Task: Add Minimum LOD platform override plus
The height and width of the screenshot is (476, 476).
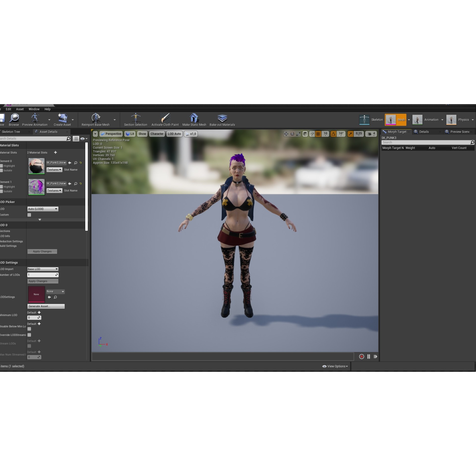Action: (x=39, y=312)
